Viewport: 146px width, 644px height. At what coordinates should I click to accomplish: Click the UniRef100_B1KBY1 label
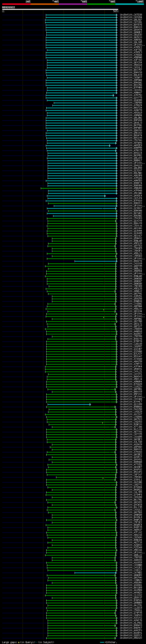coord(131,633)
